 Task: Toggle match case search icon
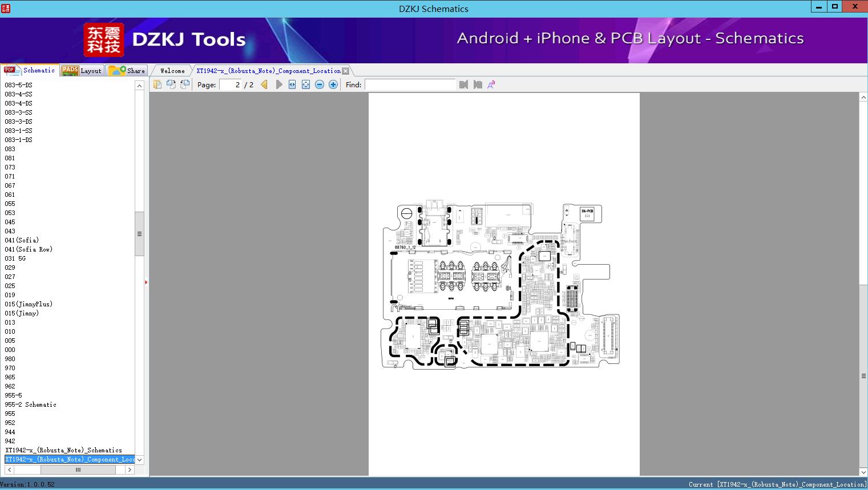(491, 84)
